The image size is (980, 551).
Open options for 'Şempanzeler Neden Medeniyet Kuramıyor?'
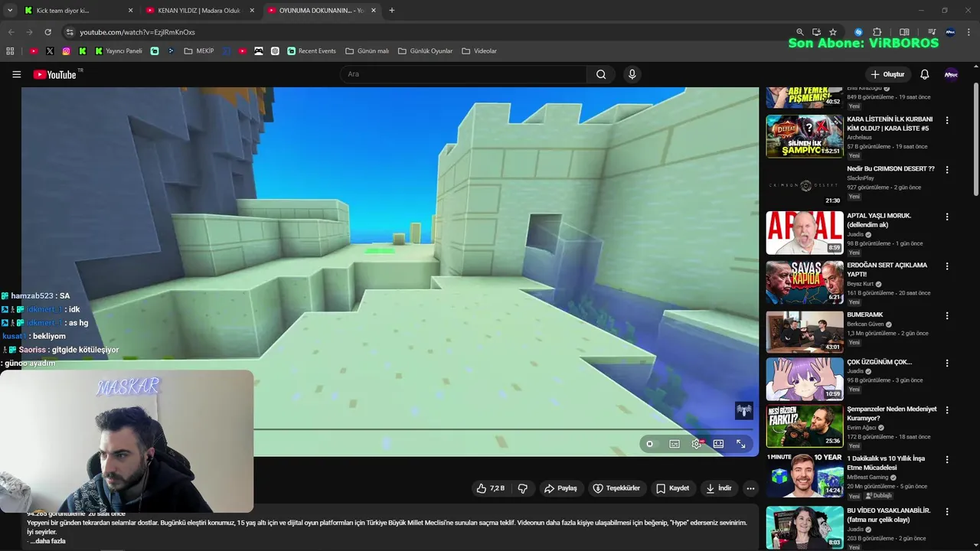point(947,410)
